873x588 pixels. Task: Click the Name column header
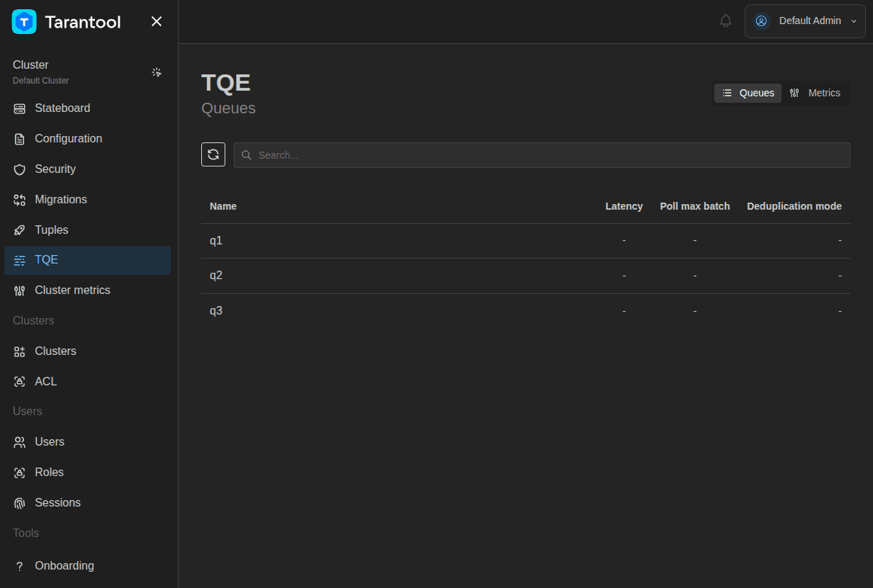(x=223, y=206)
